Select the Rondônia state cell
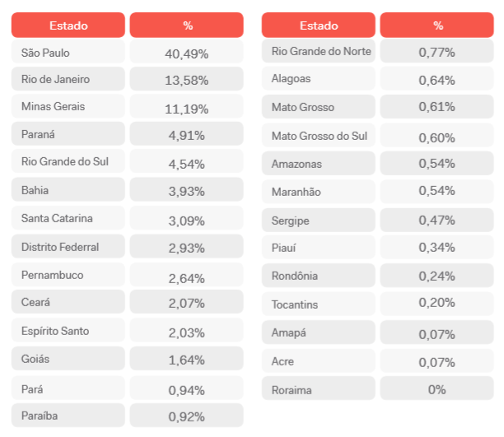 click(318, 276)
